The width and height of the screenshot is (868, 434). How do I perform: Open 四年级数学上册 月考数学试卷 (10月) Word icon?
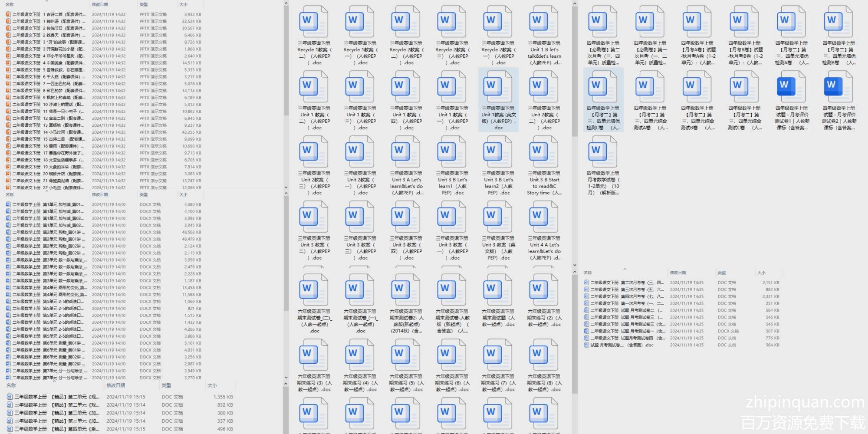click(603, 151)
